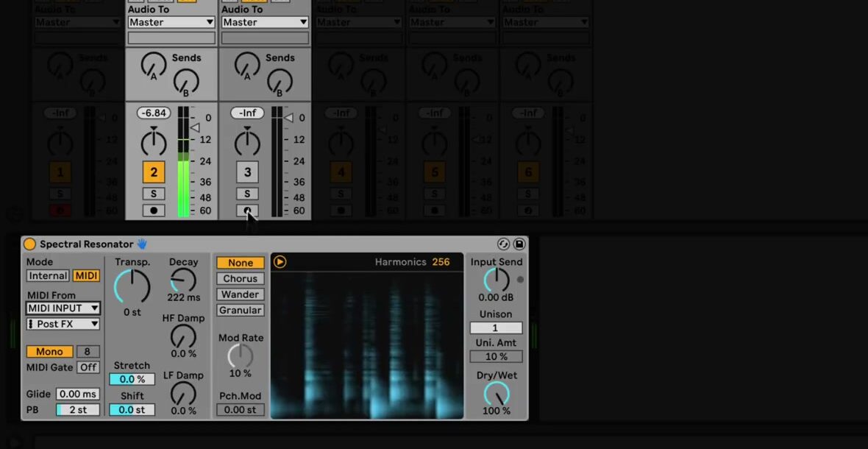
Task: Select MIDI mode in Spectral Resonator
Action: (86, 276)
